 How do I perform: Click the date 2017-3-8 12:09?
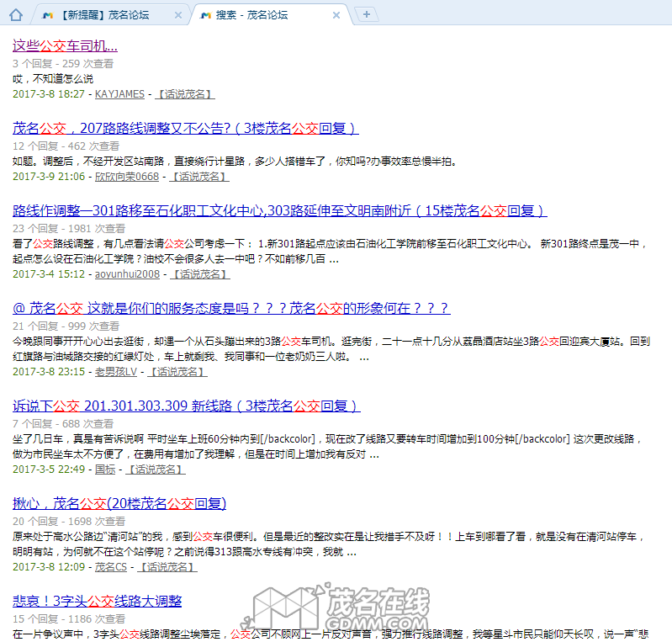pyautogui.click(x=49, y=567)
